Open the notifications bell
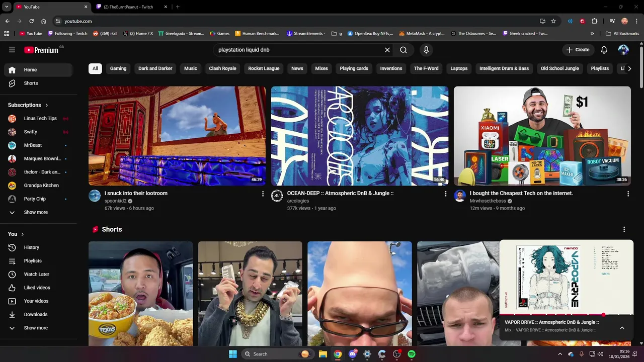 pos(604,50)
